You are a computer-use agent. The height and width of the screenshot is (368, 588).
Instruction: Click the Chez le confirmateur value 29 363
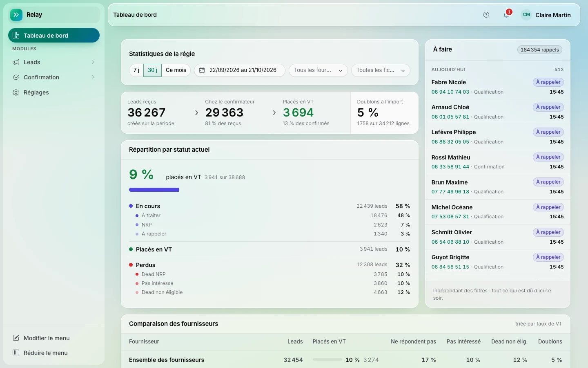tap(224, 112)
